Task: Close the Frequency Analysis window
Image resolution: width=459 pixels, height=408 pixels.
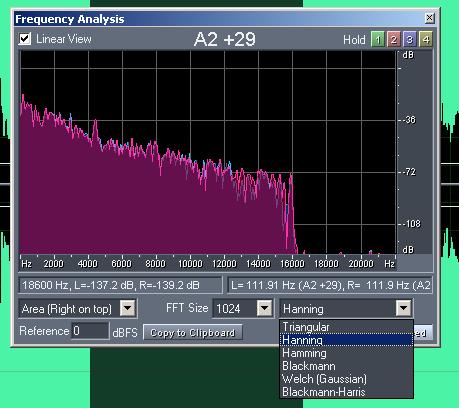Action: click(430, 18)
